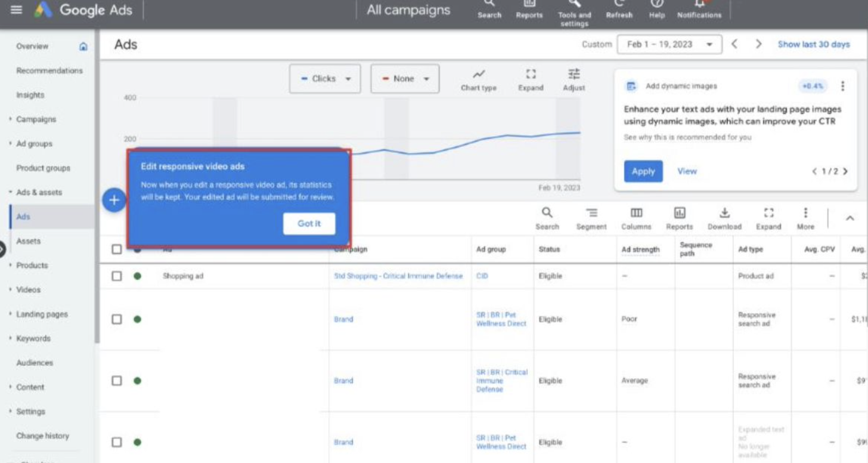This screenshot has width=868, height=463.
Task: Open Insights in sidebar
Action: 30,95
